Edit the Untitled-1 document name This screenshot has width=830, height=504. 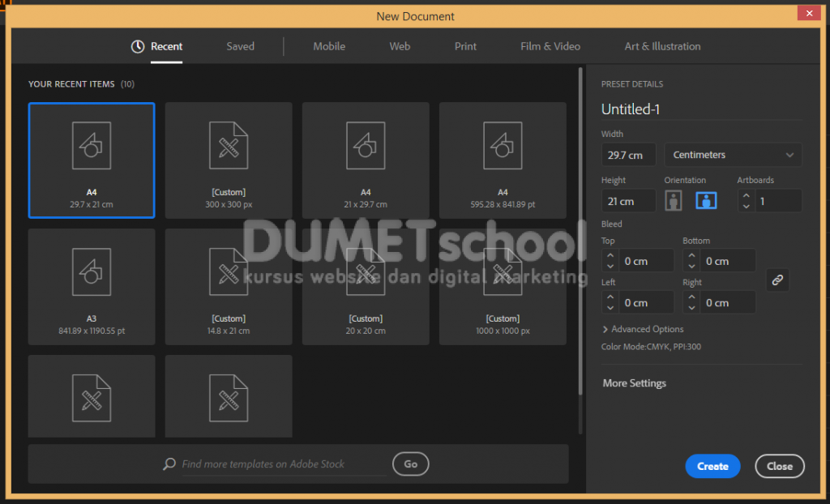click(x=701, y=109)
